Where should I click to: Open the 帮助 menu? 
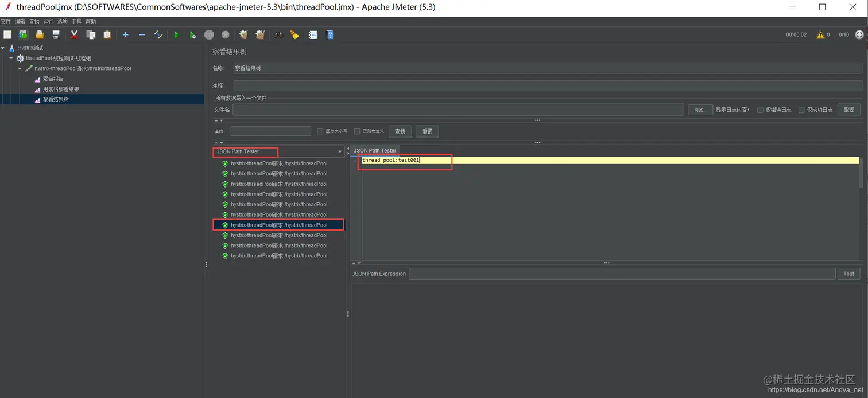click(91, 22)
